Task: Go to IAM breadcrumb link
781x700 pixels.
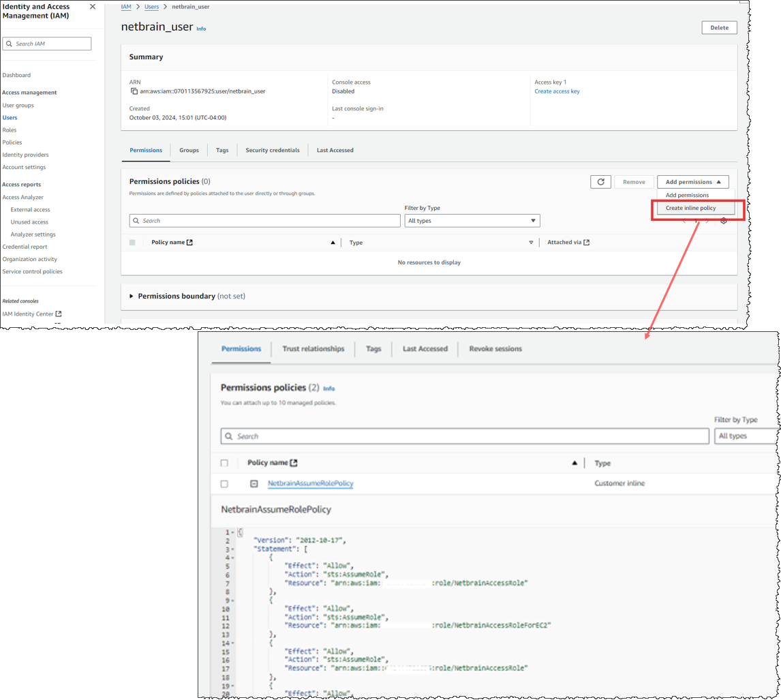Action: (x=126, y=7)
